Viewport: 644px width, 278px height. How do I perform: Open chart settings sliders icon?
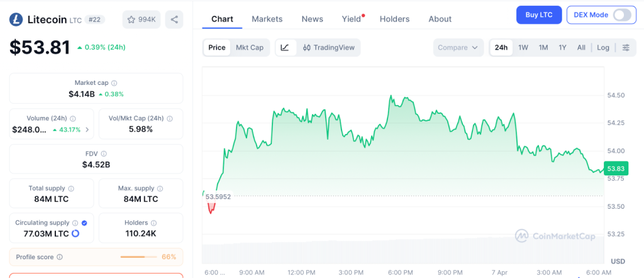pos(626,48)
